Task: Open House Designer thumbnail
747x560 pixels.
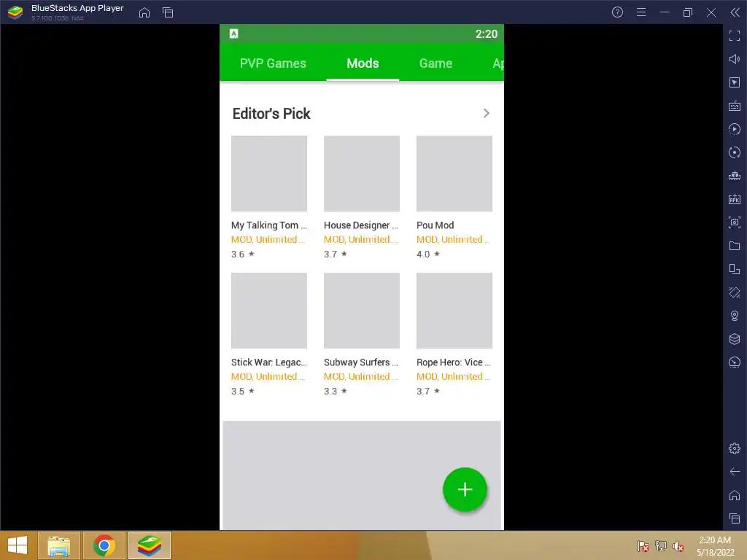Action: 362,174
